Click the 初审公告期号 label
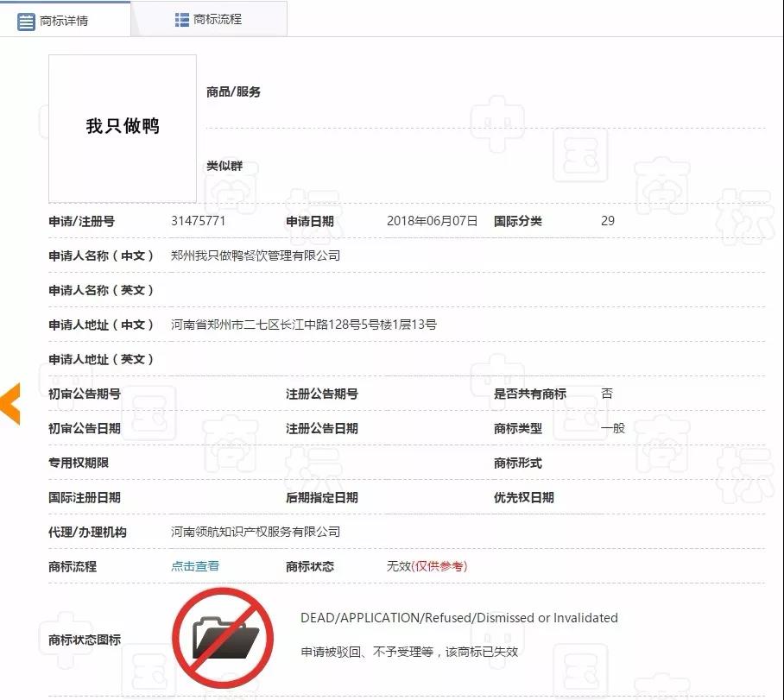 85,394
